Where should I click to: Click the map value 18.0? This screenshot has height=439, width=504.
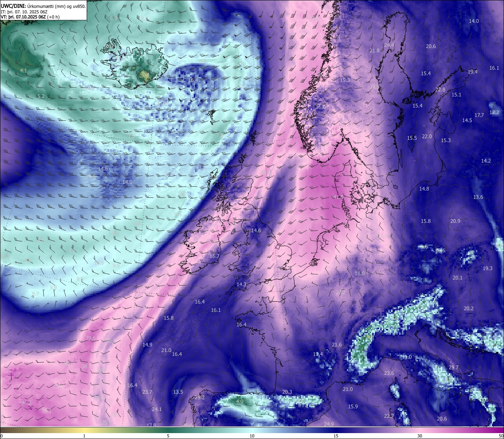click(x=359, y=273)
